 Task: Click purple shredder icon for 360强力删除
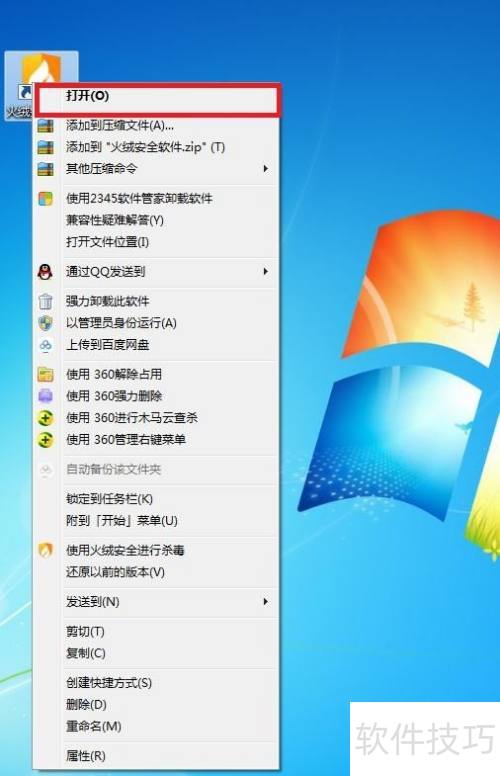(x=46, y=396)
